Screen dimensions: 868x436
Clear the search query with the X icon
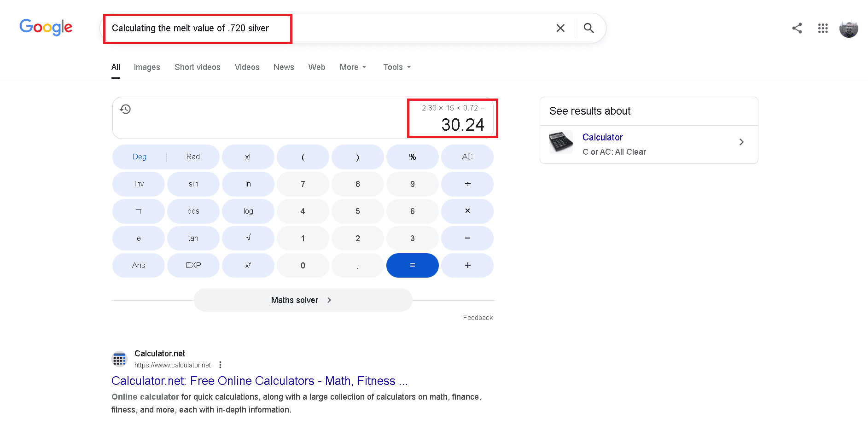560,28
